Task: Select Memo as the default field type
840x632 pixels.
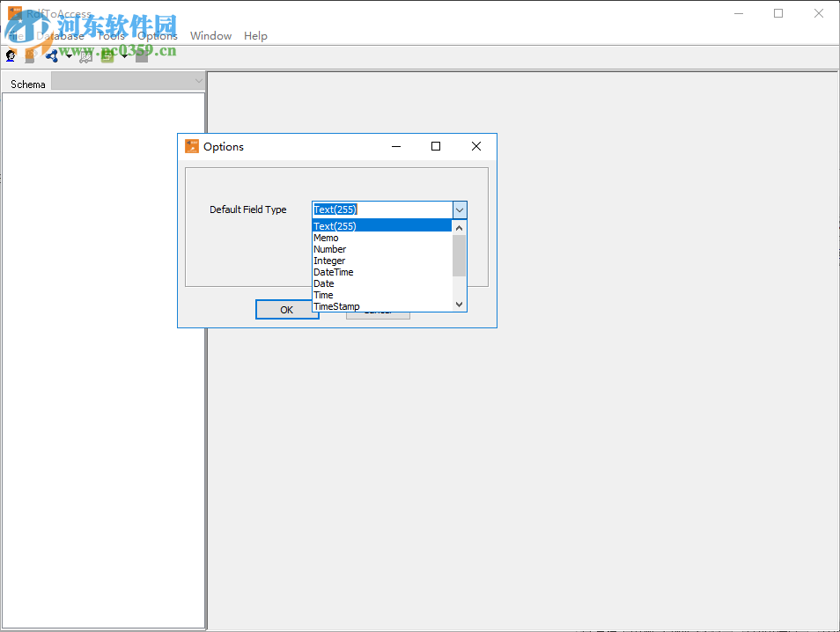Action: 327,237
